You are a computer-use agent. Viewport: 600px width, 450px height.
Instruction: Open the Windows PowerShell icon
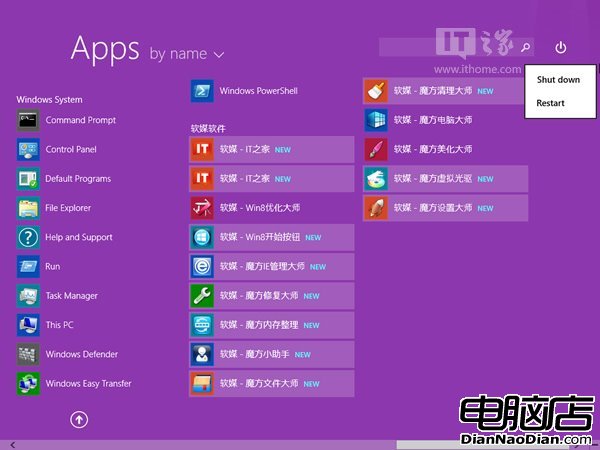coord(202,91)
